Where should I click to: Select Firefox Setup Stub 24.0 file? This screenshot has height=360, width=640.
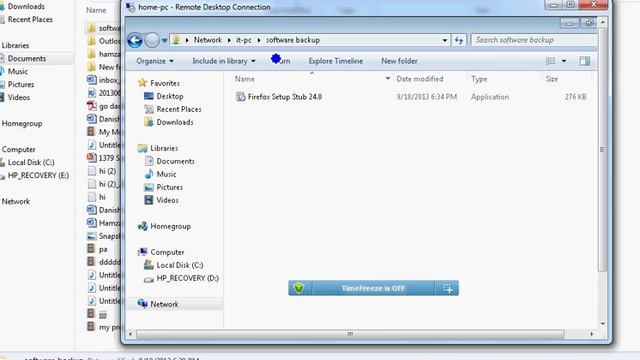(284, 97)
